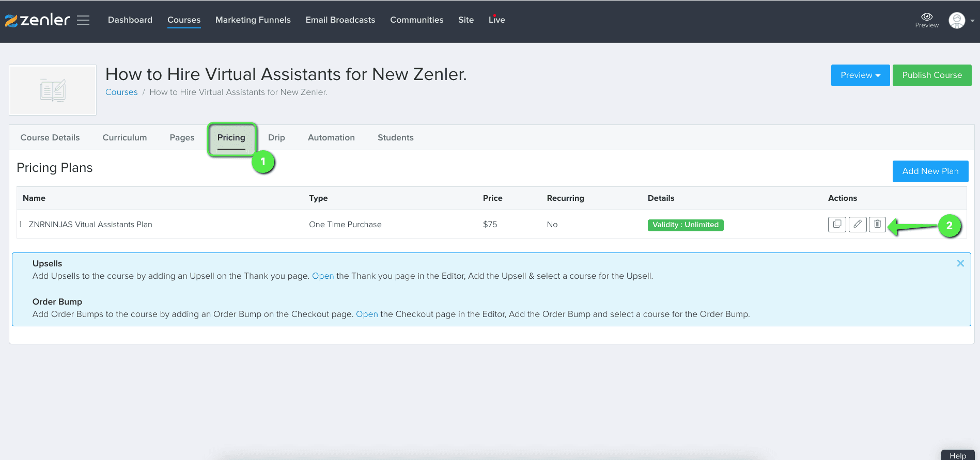Expand the blue Preview dropdown button
Screen dimensions: 980x460
pyautogui.click(x=860, y=75)
